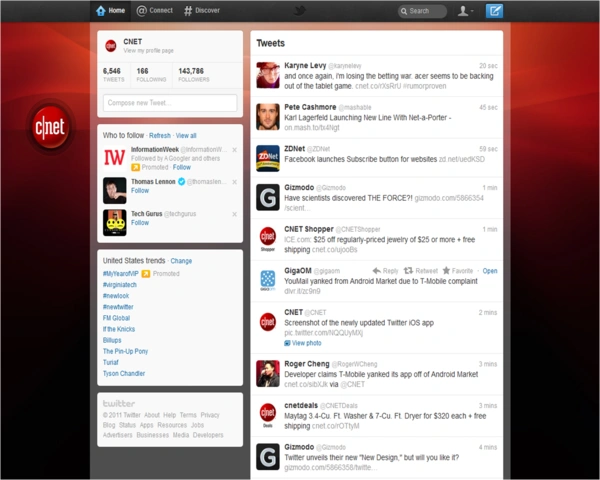The image size is (600, 480).
Task: Open zd.net link in ZDNet tweet
Action: tap(461, 159)
